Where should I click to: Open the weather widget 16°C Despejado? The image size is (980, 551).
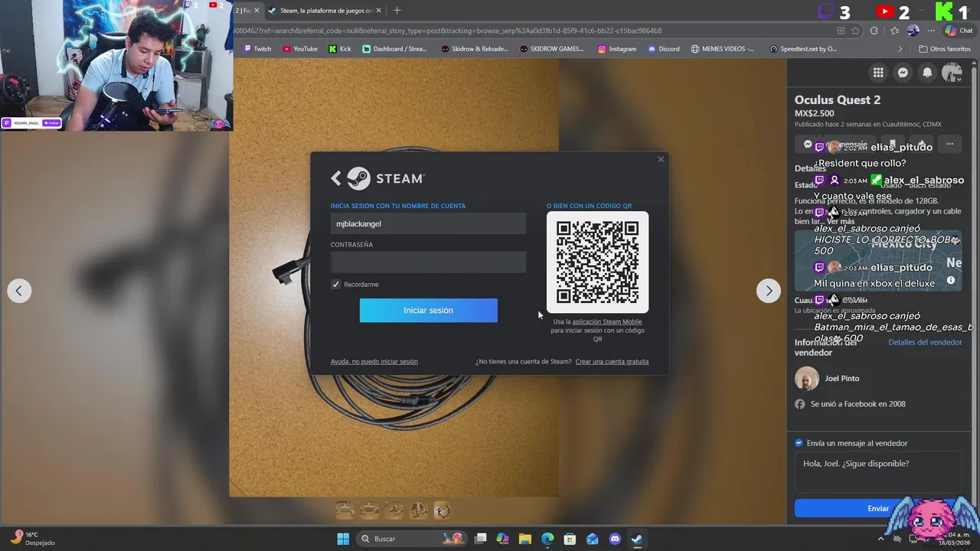coord(32,539)
